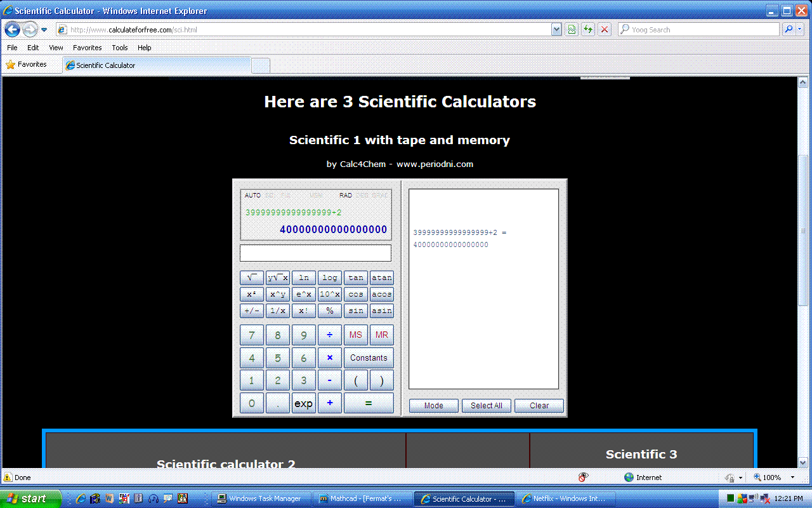Click digit 0 on the keypad
This screenshot has height=508, width=812.
252,403
